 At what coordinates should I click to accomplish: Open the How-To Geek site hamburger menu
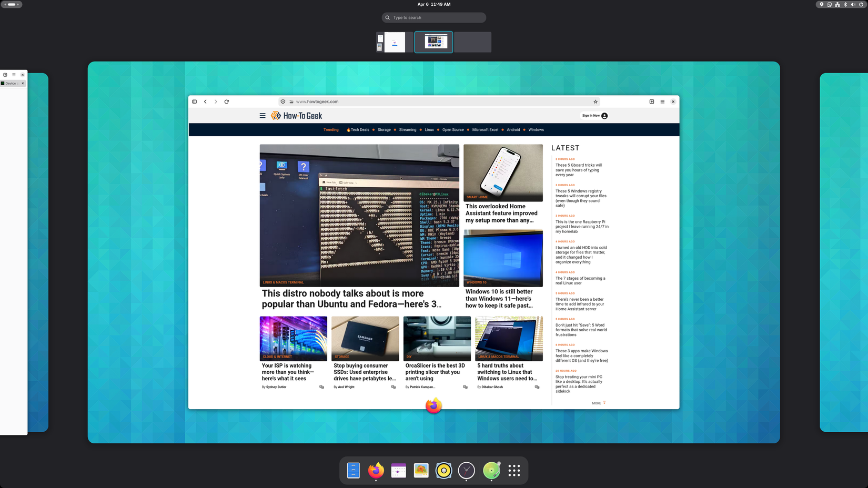(263, 116)
